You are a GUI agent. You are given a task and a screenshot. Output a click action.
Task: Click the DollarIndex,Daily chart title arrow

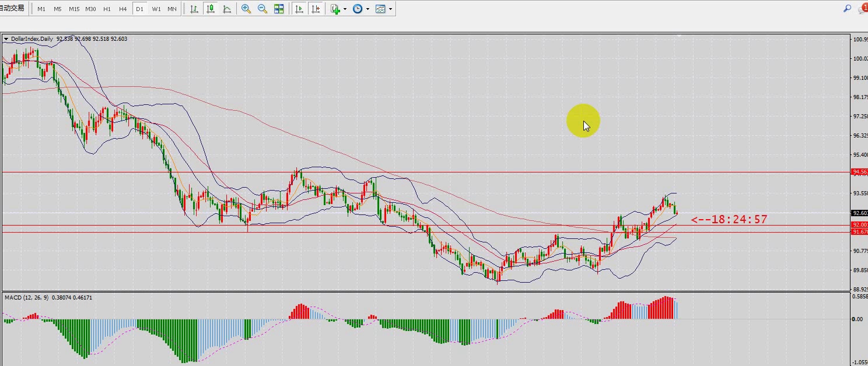(6, 39)
